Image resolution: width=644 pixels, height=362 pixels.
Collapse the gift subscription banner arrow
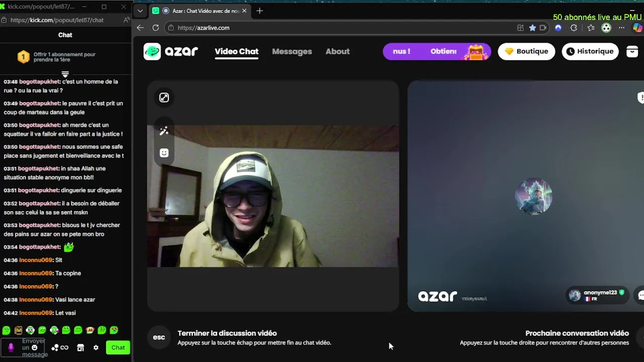click(65, 74)
